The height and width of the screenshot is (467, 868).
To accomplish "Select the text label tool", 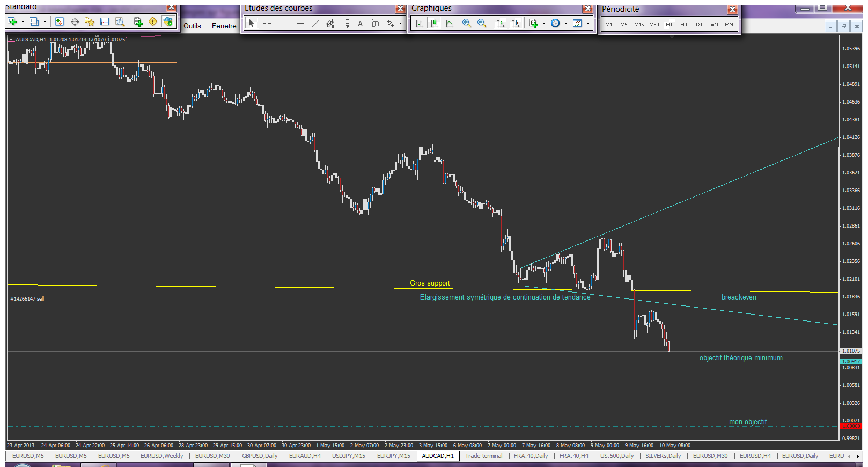I will [360, 23].
